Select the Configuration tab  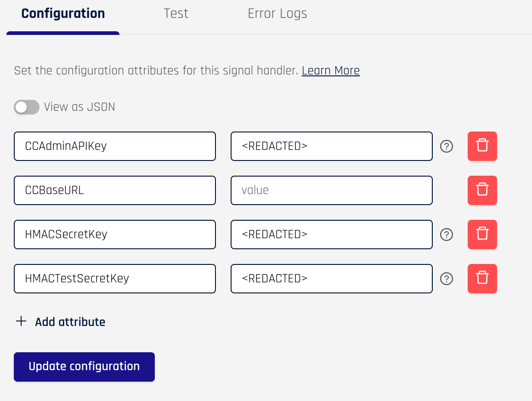[63, 14]
